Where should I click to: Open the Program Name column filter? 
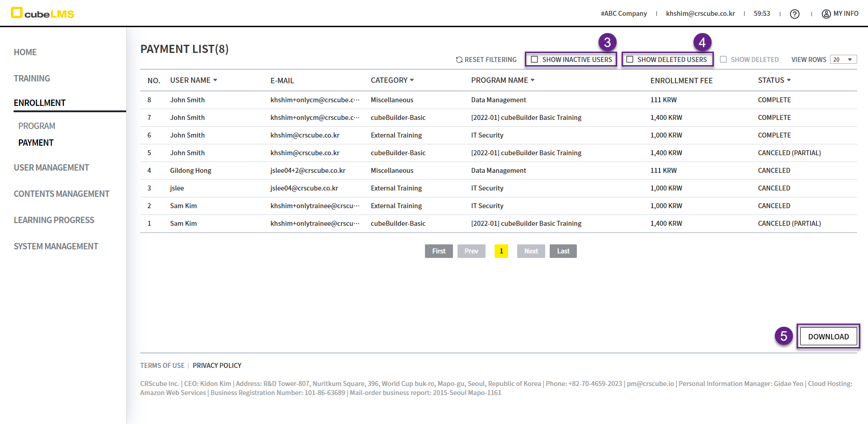click(x=533, y=80)
